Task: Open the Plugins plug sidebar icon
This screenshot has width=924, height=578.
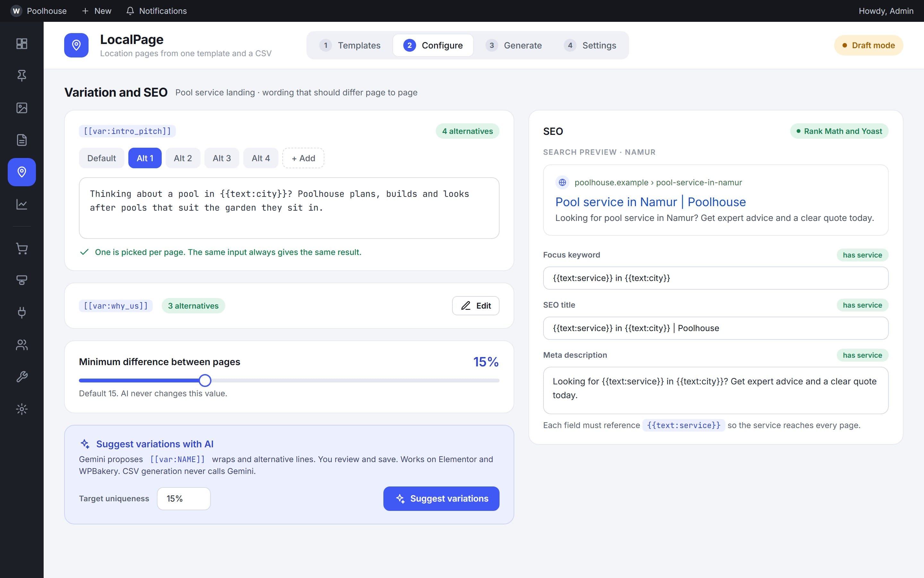Action: tap(22, 313)
